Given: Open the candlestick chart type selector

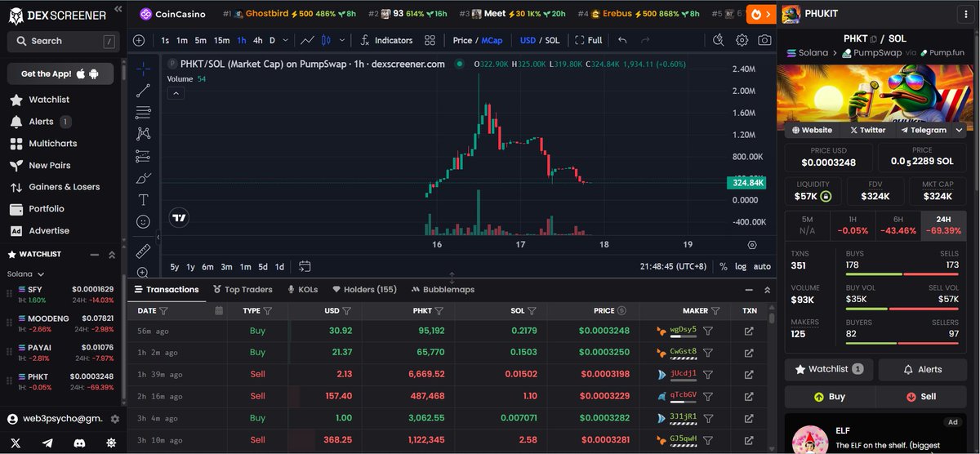Looking at the screenshot, I should point(325,40).
